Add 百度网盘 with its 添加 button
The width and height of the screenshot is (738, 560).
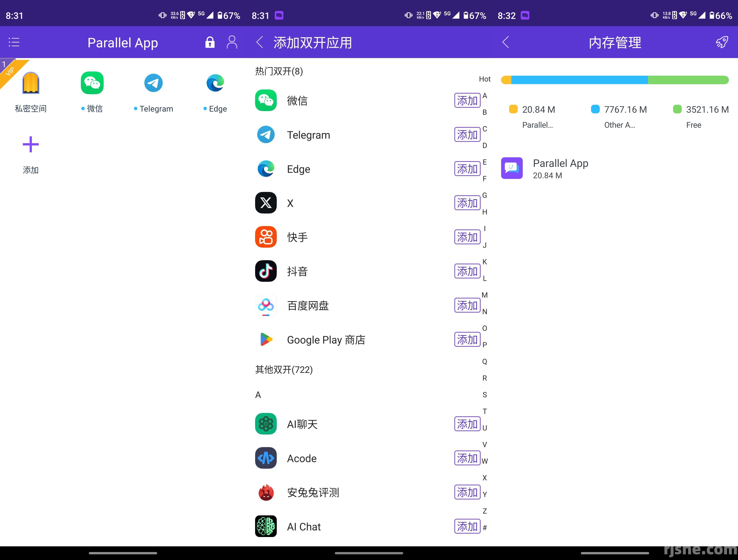(x=467, y=305)
